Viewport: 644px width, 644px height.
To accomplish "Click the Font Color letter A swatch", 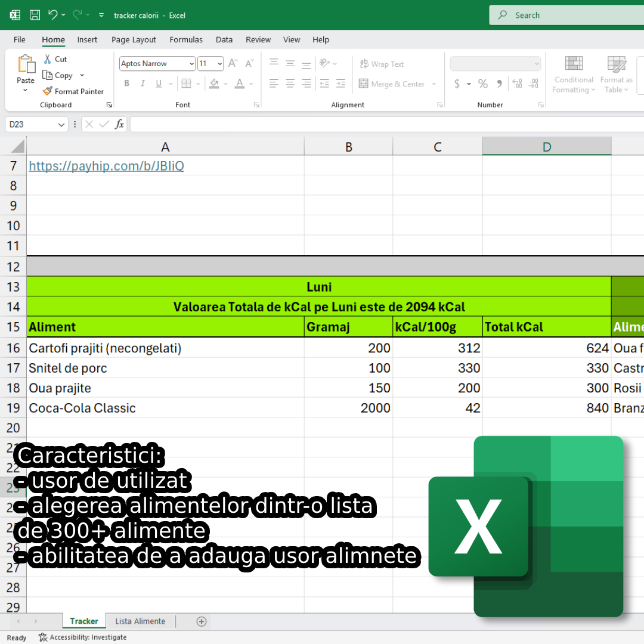I will point(240,84).
